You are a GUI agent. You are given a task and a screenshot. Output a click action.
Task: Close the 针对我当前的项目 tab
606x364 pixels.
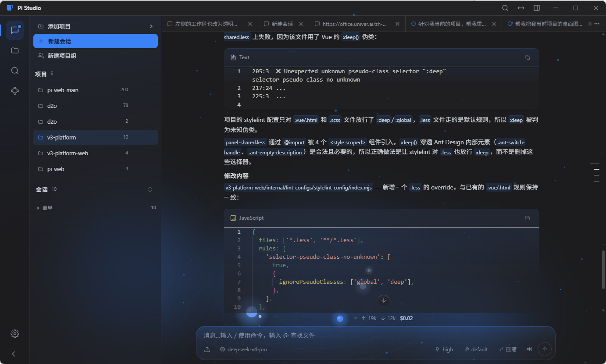click(x=494, y=24)
